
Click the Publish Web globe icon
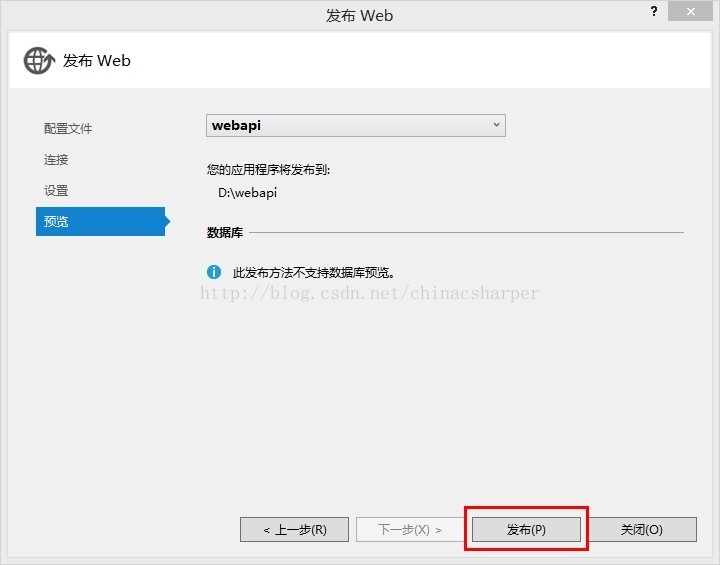[x=39, y=60]
